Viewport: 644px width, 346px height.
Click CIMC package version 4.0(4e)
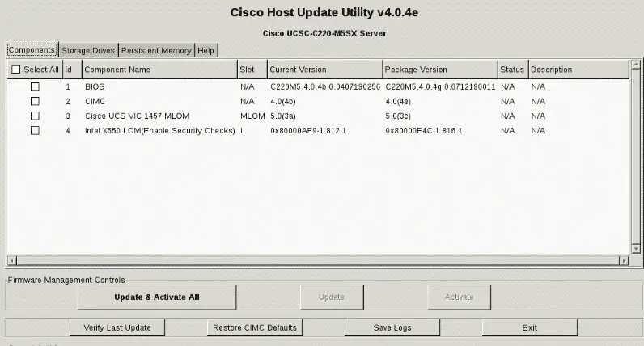(x=398, y=101)
